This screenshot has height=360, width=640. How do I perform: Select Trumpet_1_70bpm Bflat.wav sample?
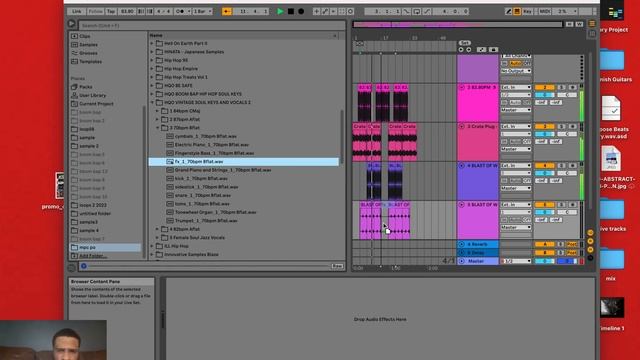pyautogui.click(x=206, y=221)
